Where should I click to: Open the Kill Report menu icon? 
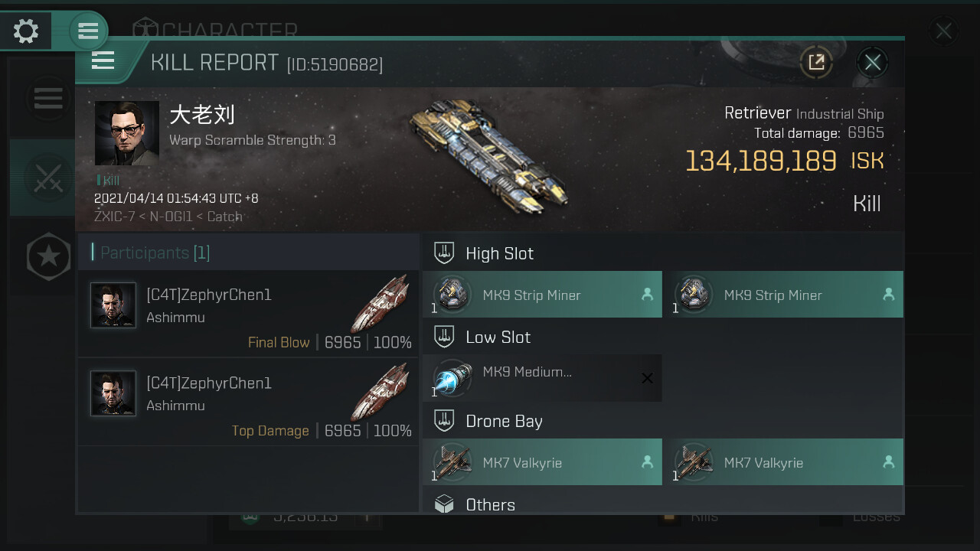pyautogui.click(x=103, y=60)
